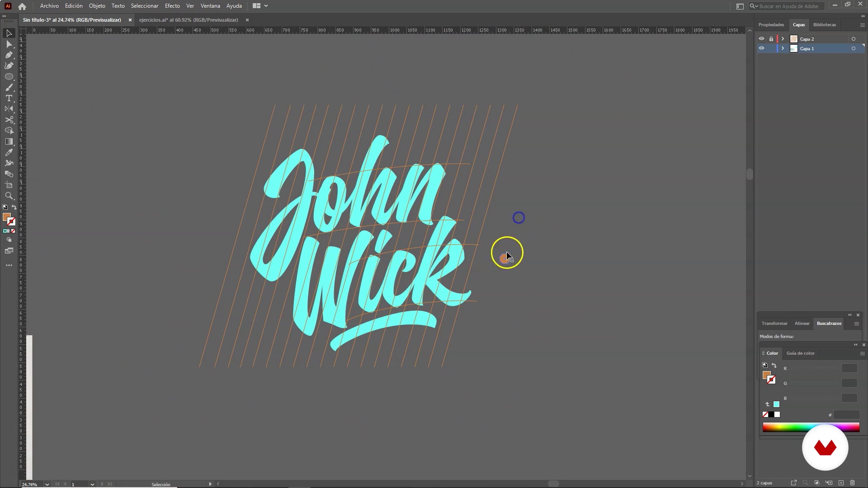Set paint to None in toolbar
The width and height of the screenshot is (868, 488).
click(13, 231)
